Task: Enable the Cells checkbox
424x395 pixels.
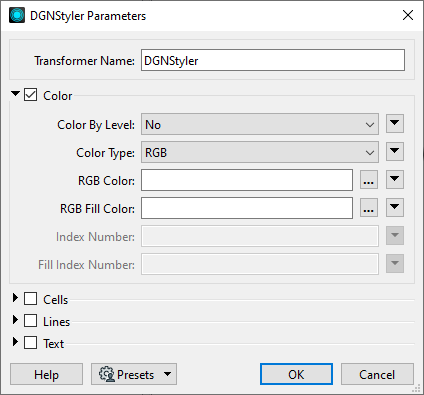Action: pos(30,299)
